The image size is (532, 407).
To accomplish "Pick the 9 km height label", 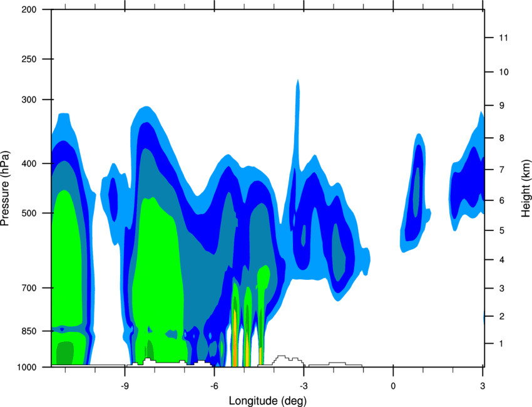I will pos(502,106).
